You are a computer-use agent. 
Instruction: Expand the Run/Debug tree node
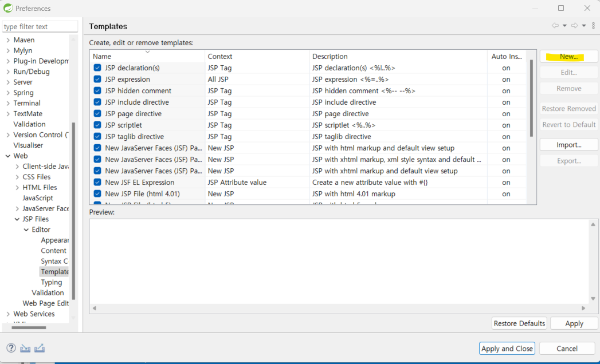[8, 72]
